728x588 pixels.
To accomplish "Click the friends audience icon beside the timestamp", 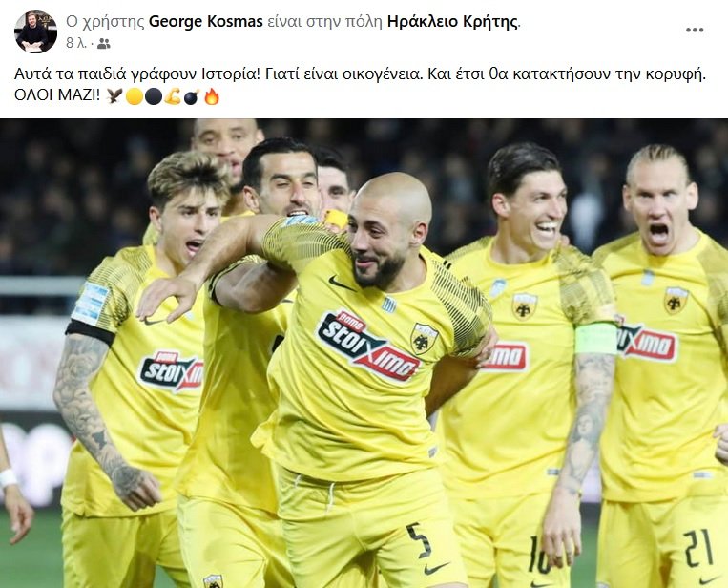I will [x=104, y=44].
